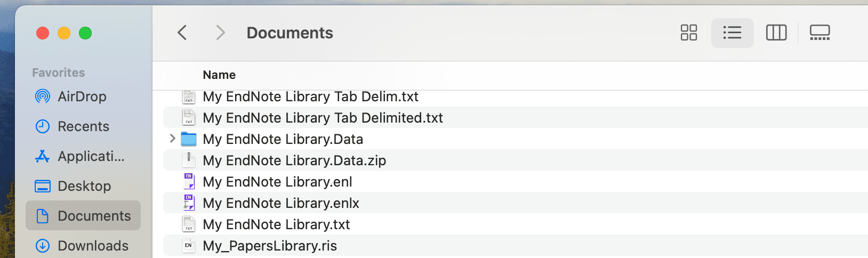868x258 pixels.
Task: Select the My EndNote Library.txt file
Action: tap(516, 224)
